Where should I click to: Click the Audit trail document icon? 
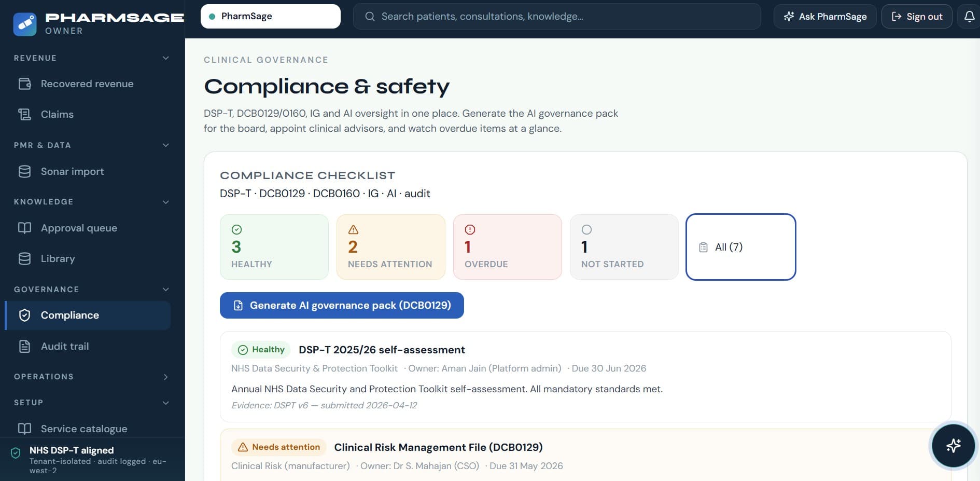pyautogui.click(x=24, y=346)
